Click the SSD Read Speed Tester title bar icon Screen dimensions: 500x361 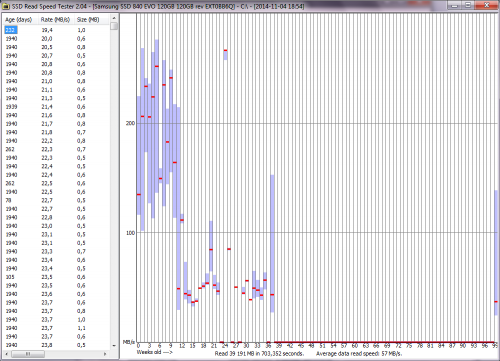point(5,6)
